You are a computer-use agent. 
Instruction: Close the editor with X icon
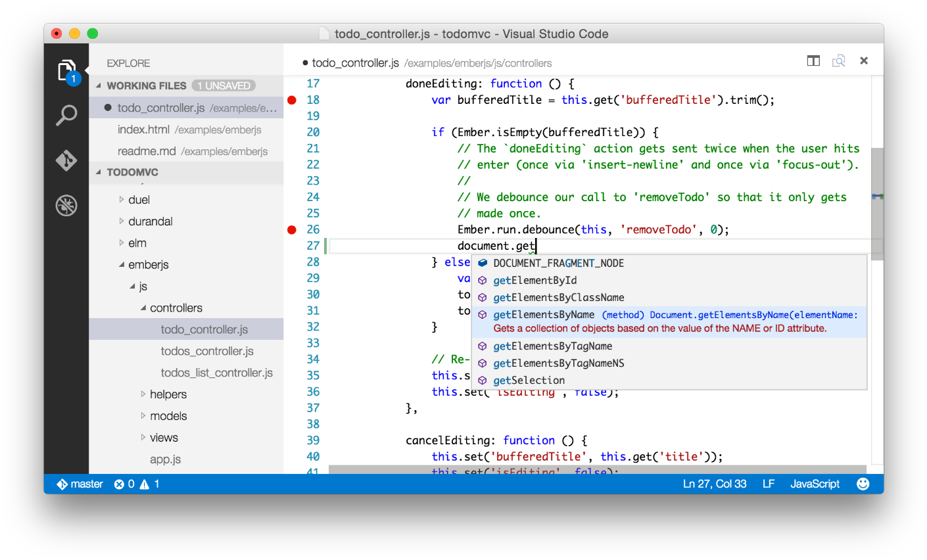[x=864, y=60]
